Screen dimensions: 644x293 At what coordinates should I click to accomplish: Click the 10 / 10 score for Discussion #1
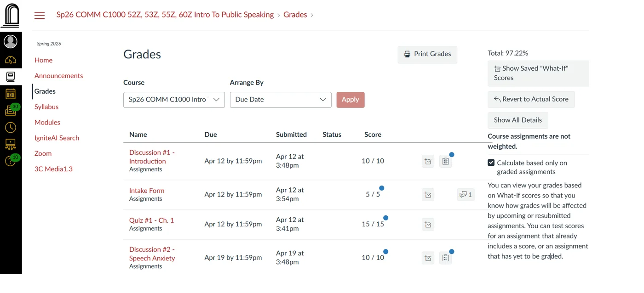pyautogui.click(x=373, y=161)
